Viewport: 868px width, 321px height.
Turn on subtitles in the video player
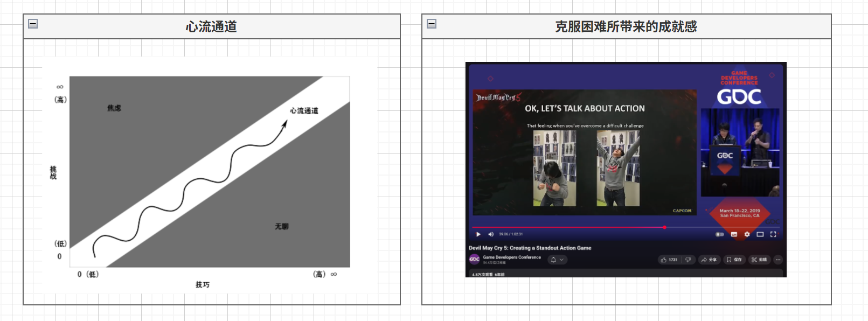click(734, 234)
